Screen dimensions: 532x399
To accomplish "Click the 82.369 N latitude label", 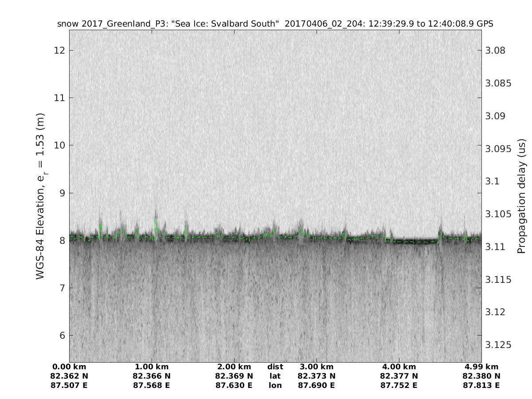I will click(234, 376).
